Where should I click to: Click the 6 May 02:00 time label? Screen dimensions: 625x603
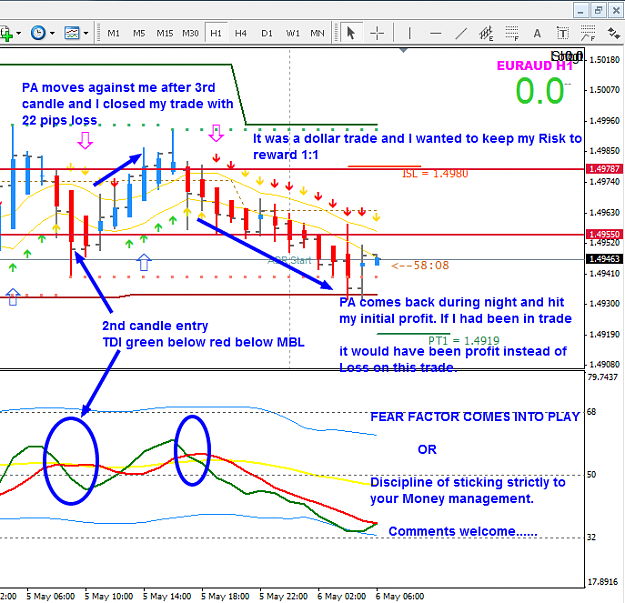point(342,596)
